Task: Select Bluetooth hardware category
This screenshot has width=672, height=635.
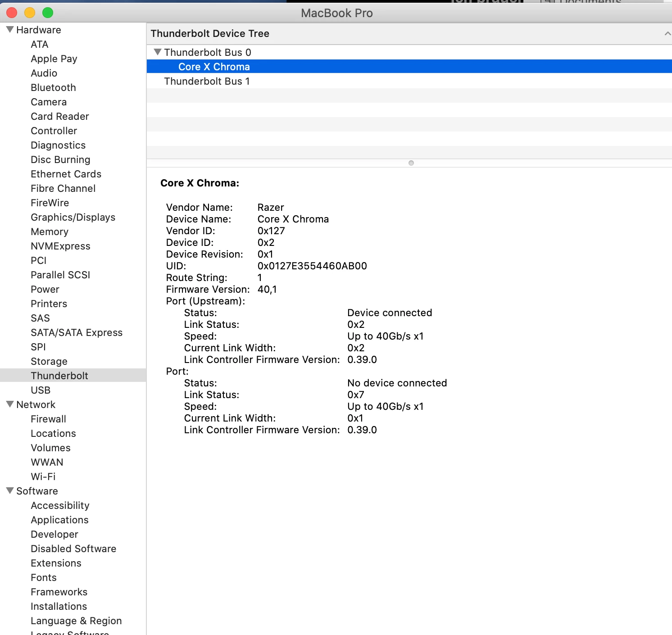Action: click(x=53, y=87)
